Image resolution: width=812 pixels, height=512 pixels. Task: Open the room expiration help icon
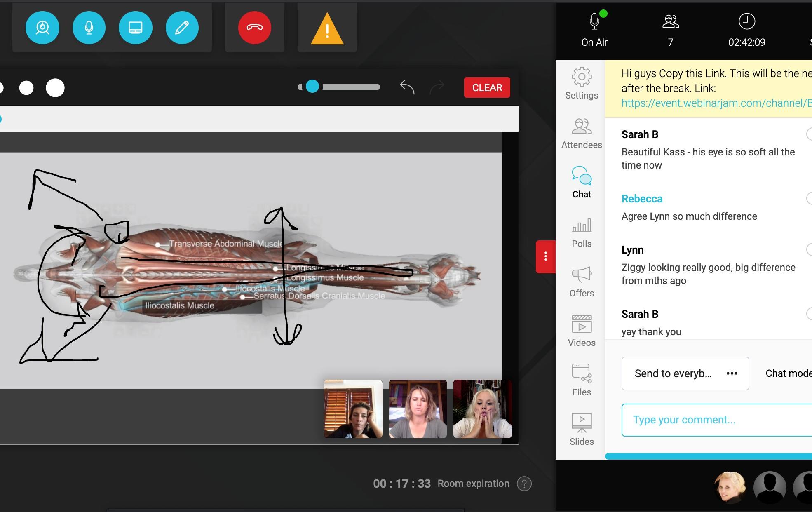coord(524,484)
